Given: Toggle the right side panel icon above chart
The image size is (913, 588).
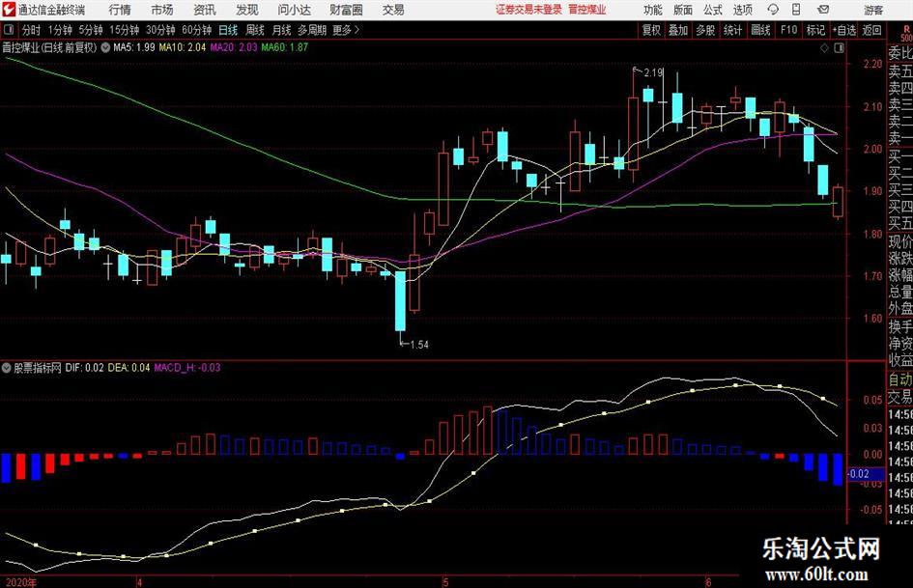Looking at the screenshot, I should 839,48.
